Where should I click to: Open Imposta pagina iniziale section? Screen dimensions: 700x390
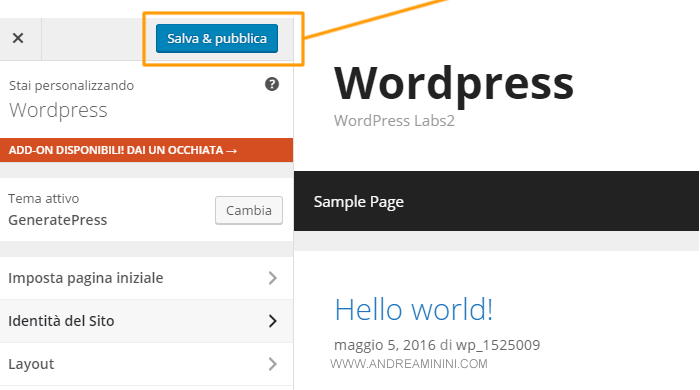point(146,278)
